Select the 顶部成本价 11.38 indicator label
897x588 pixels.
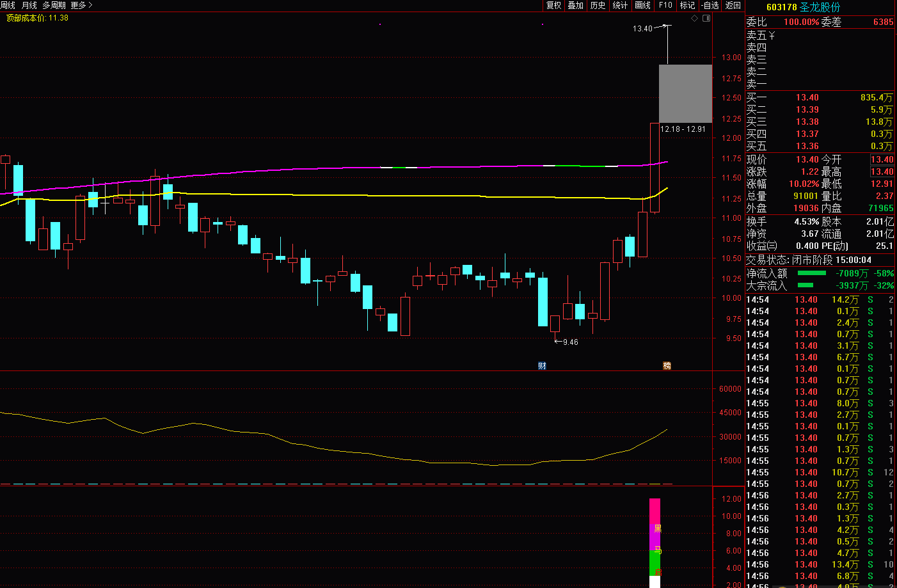37,18
